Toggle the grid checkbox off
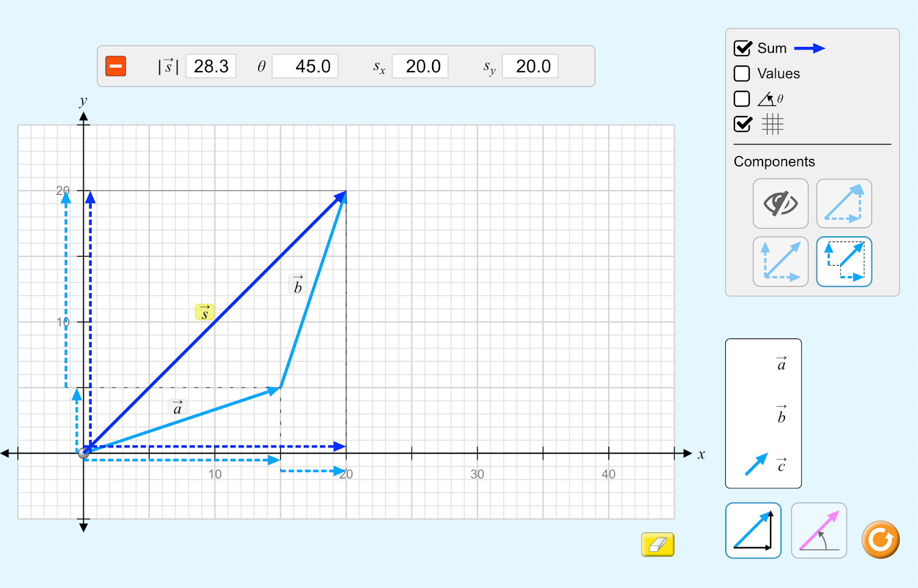 coord(742,124)
